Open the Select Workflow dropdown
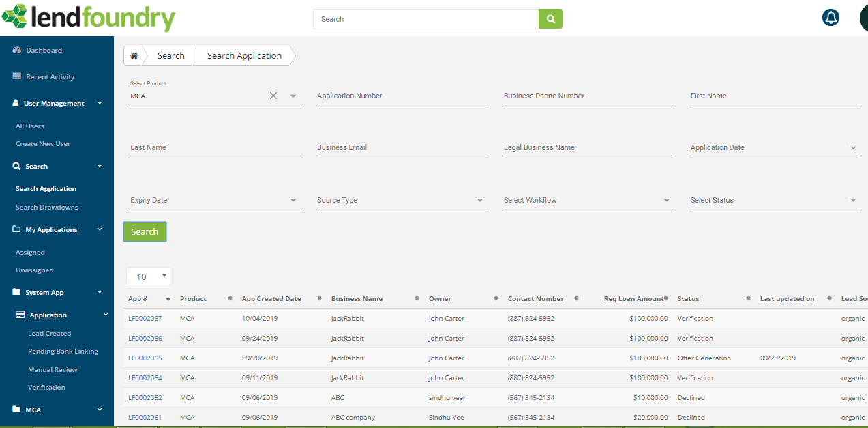Viewport: 868px width, 428px height. click(x=666, y=200)
